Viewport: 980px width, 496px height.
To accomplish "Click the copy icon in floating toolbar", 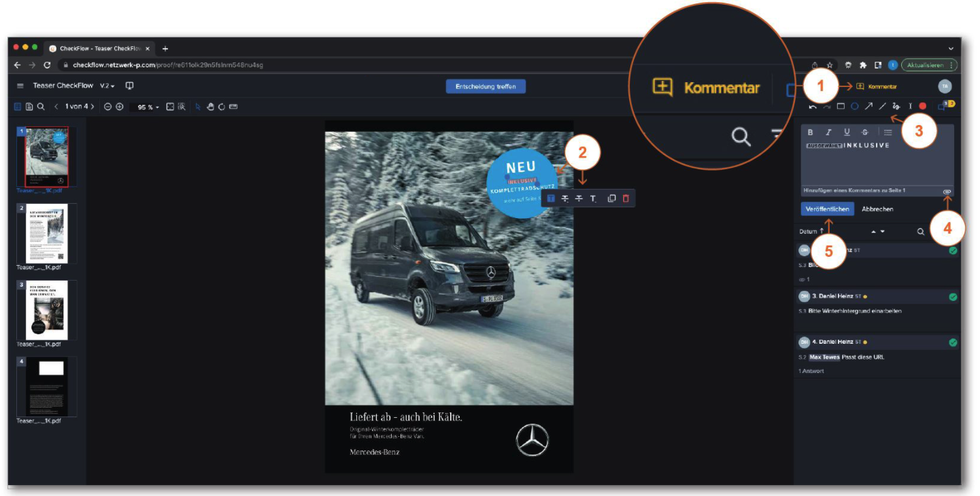I will coord(611,198).
